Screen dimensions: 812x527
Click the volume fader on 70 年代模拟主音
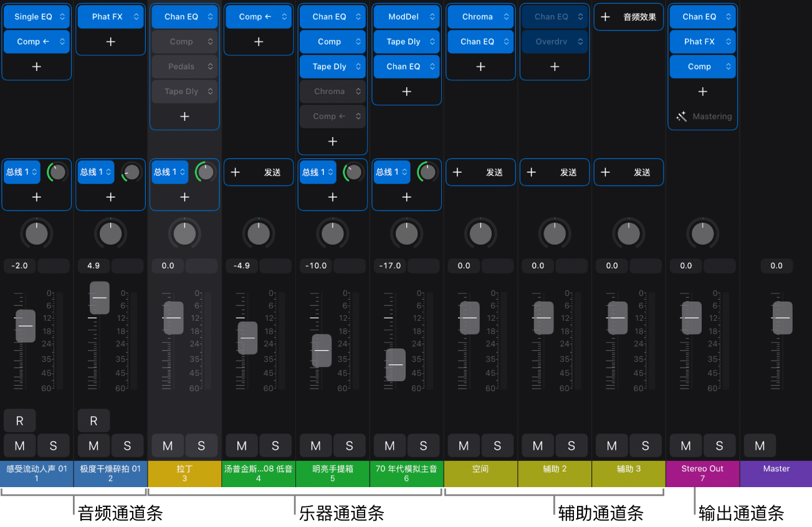pos(395,364)
